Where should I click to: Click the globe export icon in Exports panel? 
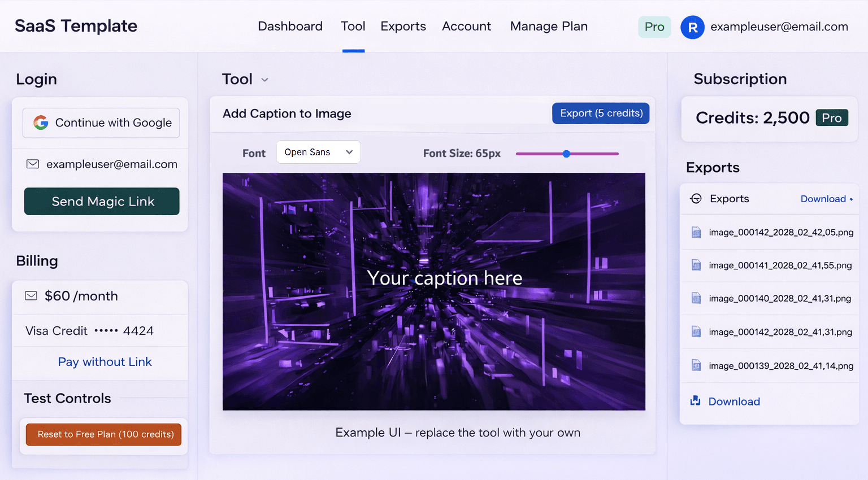pos(695,198)
